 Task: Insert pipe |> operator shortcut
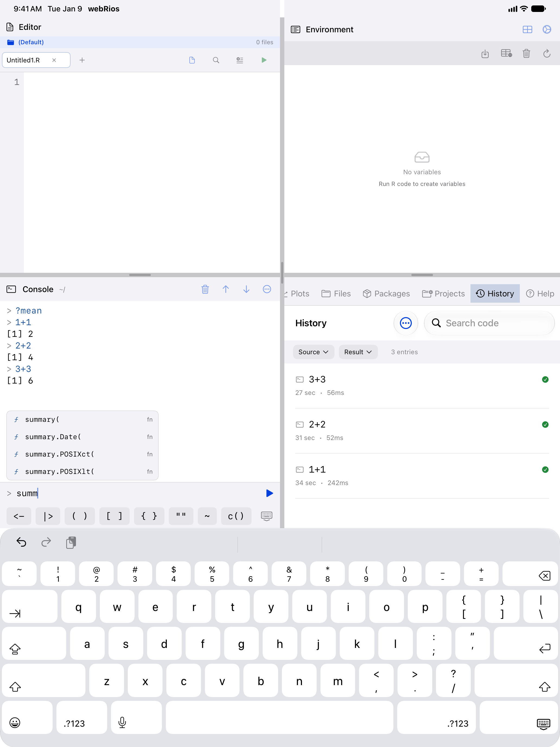pyautogui.click(x=48, y=516)
